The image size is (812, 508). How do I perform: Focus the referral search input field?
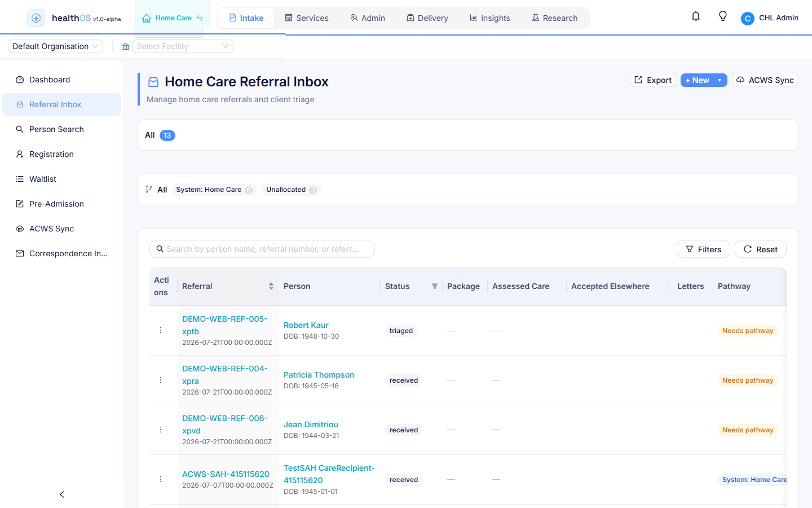pyautogui.click(x=262, y=249)
